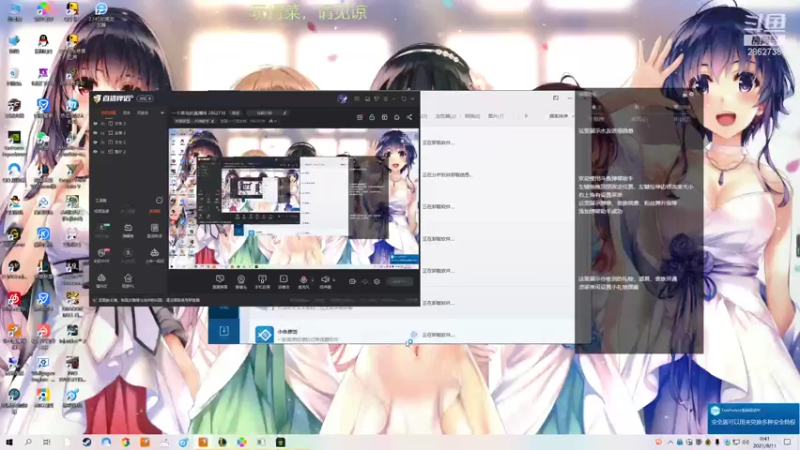Click the security shield notification popup

click(x=753, y=418)
